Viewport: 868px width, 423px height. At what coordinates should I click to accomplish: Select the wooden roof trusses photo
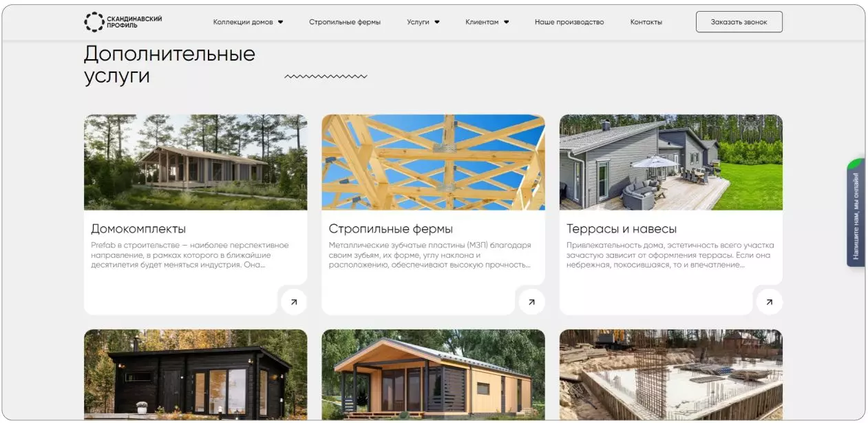[433, 162]
